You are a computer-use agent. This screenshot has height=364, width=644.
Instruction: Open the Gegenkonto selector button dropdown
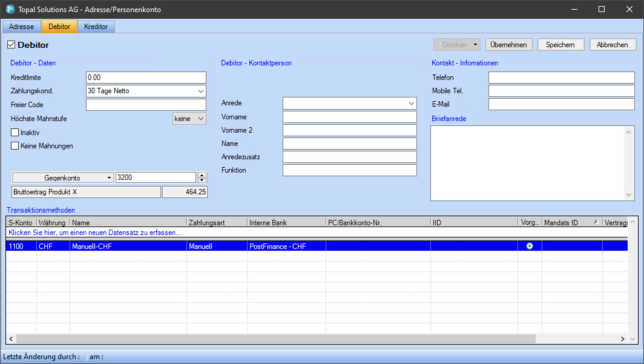(x=109, y=178)
